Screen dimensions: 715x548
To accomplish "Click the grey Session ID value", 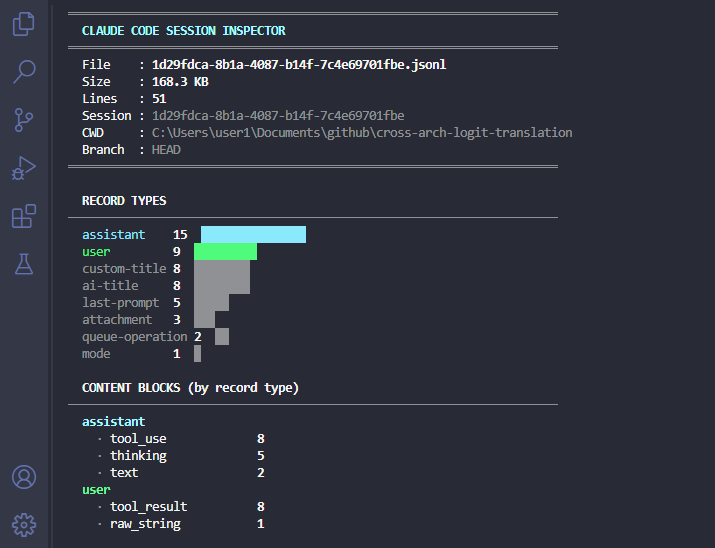I will click(x=278, y=116).
